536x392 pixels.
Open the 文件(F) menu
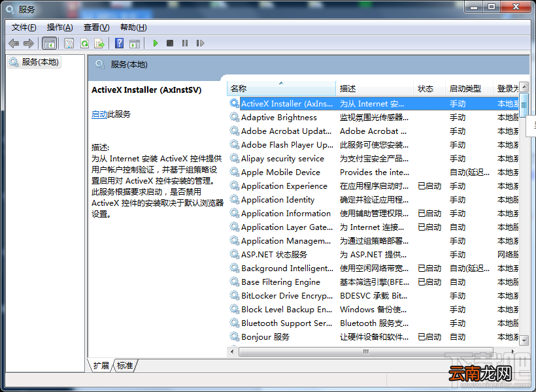click(24, 27)
